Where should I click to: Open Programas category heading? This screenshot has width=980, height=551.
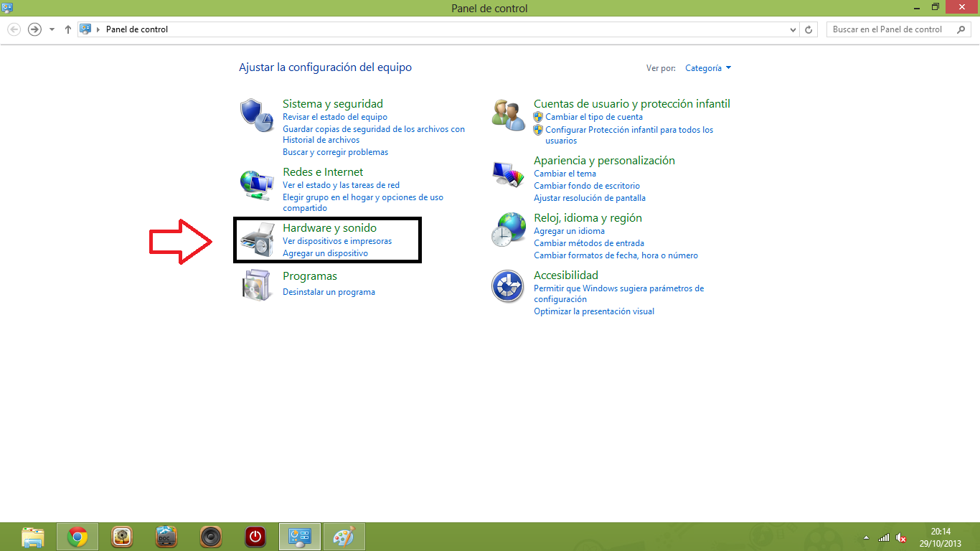click(x=310, y=276)
